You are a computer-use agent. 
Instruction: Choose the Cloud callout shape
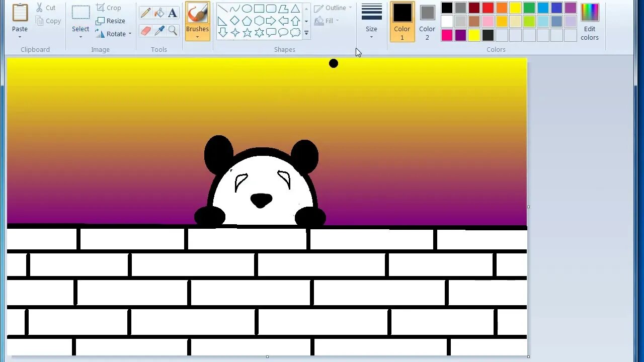(295, 33)
